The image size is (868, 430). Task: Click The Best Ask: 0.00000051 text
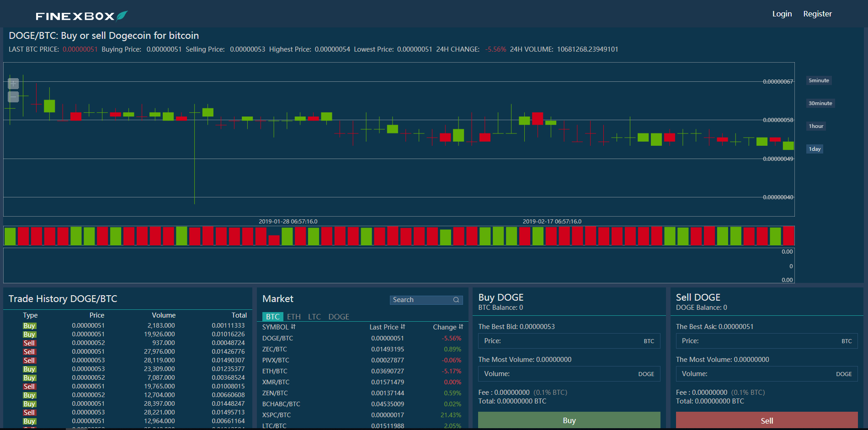pos(714,327)
